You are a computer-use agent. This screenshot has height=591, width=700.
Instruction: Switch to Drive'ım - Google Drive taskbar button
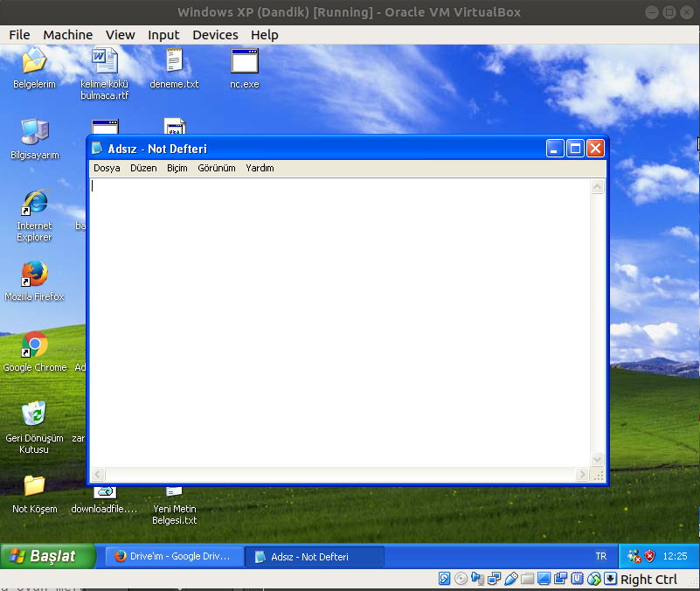[x=175, y=556]
